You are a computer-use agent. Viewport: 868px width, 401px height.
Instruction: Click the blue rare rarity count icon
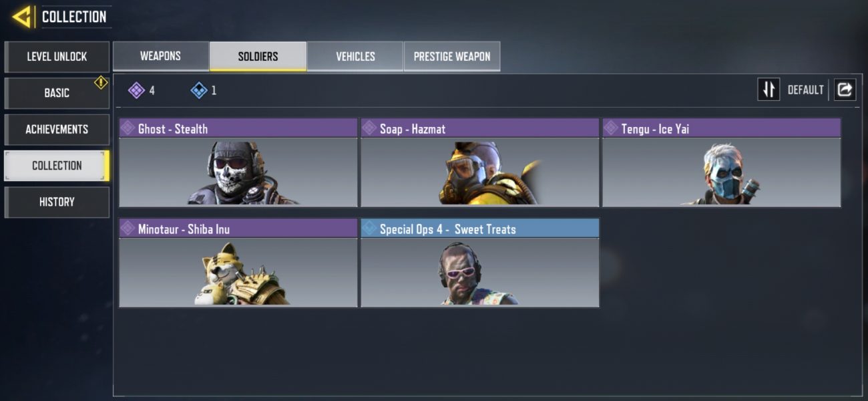(199, 90)
